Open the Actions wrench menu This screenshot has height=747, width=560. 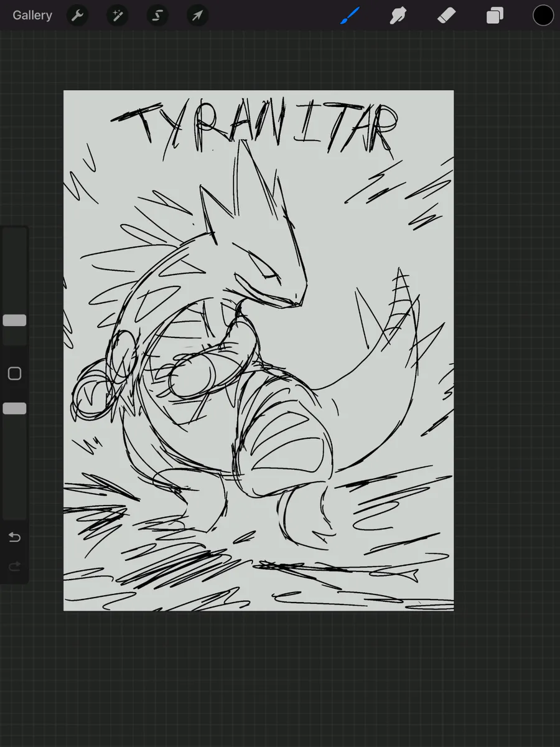pos(77,16)
